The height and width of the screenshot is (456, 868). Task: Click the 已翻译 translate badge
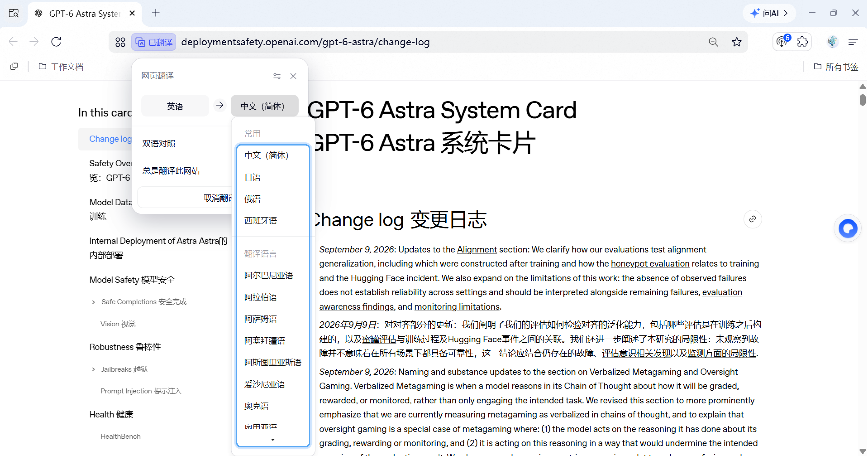(x=154, y=42)
